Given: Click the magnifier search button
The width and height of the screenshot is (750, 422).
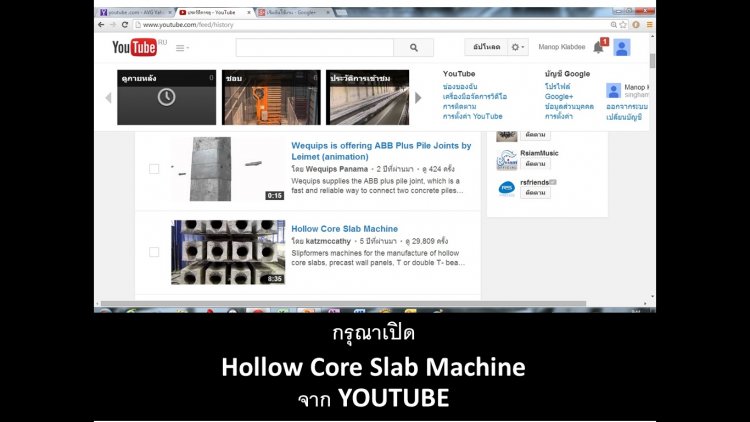Looking at the screenshot, I should click(414, 47).
